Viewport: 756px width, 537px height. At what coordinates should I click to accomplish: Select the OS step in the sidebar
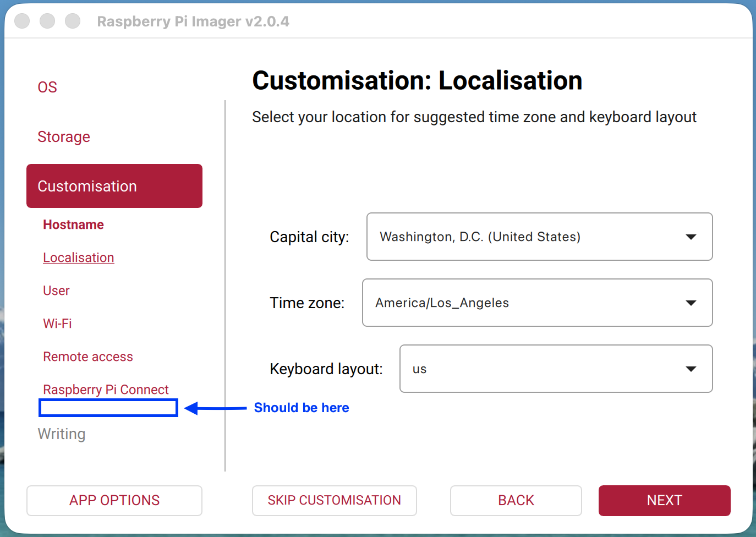tap(47, 86)
